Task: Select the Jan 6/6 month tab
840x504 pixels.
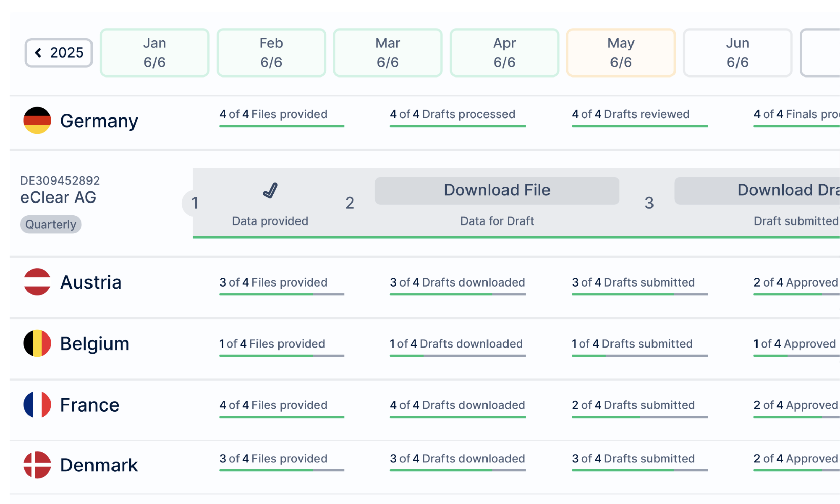Action: click(154, 53)
